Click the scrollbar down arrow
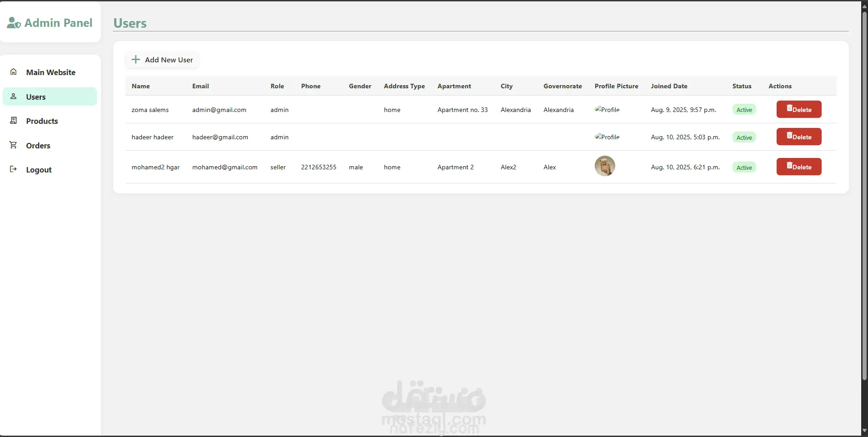The height and width of the screenshot is (437, 868). point(864,431)
